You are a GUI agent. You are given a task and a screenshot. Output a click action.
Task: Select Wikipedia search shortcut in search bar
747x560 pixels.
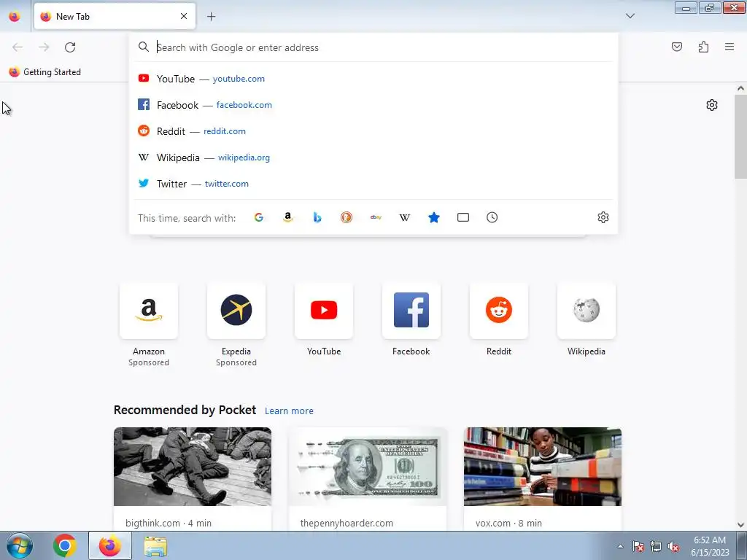(x=404, y=217)
